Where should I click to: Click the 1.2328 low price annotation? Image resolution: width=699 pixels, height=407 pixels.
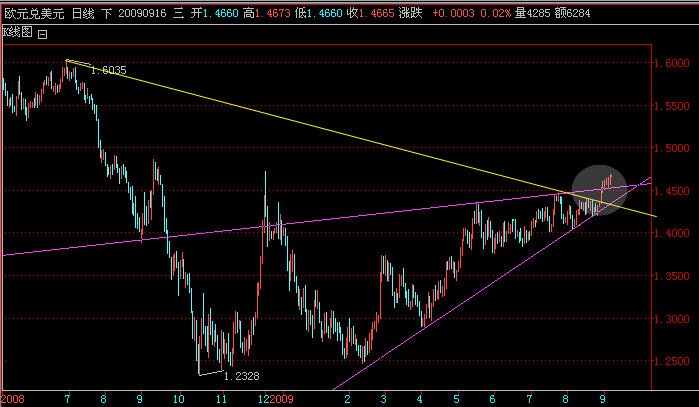[x=241, y=376]
